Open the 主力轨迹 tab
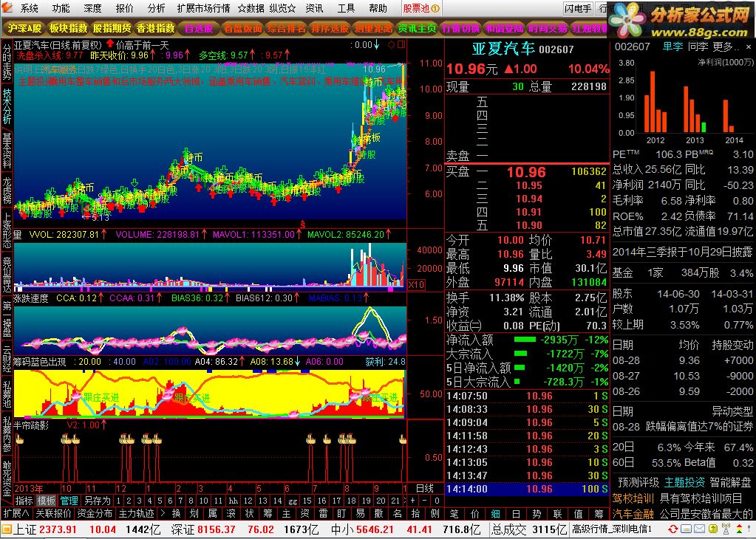The width and height of the screenshot is (756, 539). coord(137,513)
